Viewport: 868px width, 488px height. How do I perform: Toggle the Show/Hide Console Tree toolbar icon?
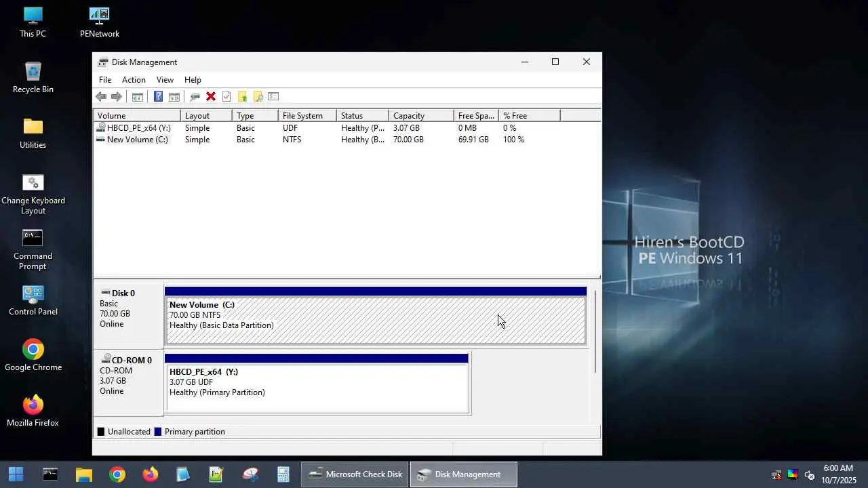point(137,97)
